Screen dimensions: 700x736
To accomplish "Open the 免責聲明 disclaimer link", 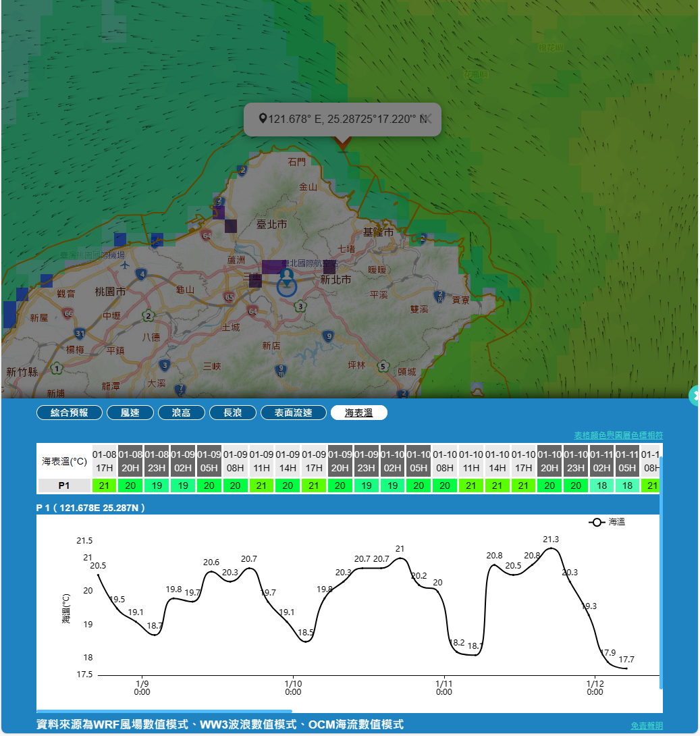I will [646, 725].
